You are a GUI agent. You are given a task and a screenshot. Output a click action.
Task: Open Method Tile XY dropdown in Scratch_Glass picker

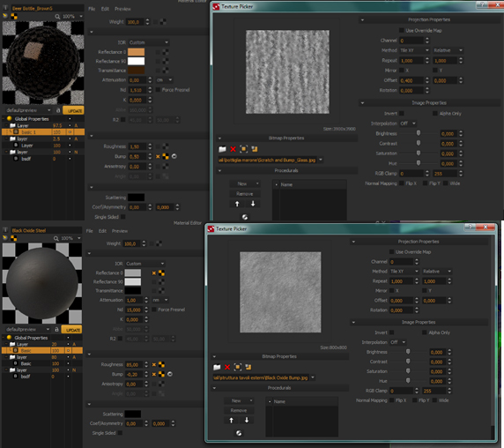coord(414,50)
